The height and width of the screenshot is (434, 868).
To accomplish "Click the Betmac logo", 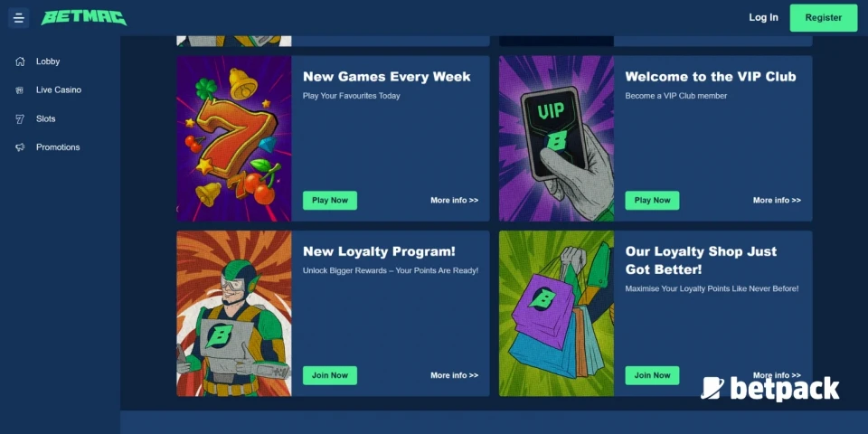I will click(84, 18).
